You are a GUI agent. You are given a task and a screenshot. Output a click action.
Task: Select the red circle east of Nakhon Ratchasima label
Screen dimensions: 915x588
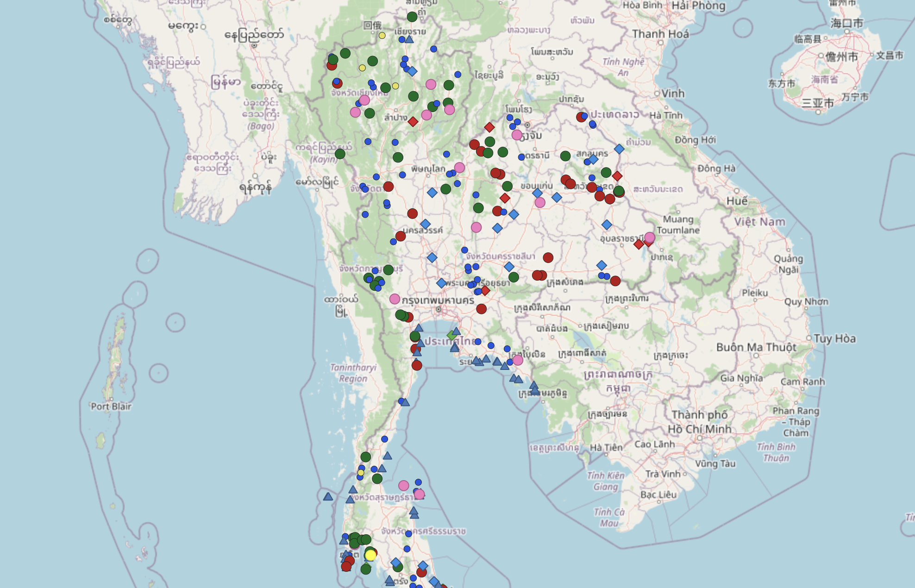[x=548, y=257]
